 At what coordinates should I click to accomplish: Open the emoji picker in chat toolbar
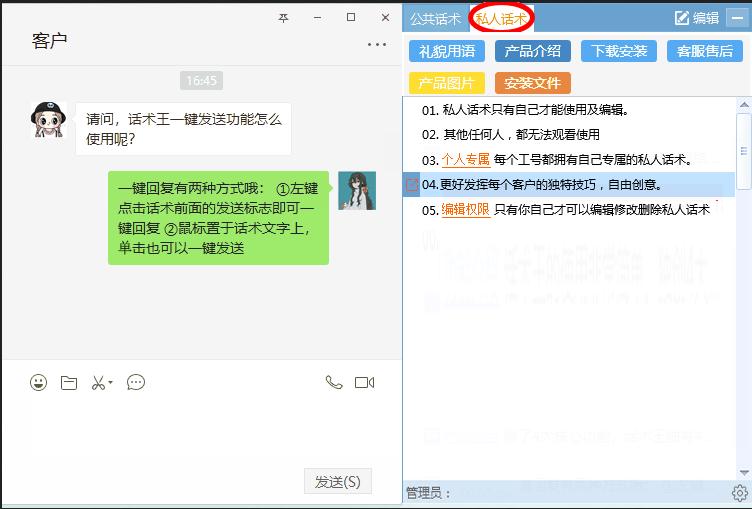coord(38,382)
